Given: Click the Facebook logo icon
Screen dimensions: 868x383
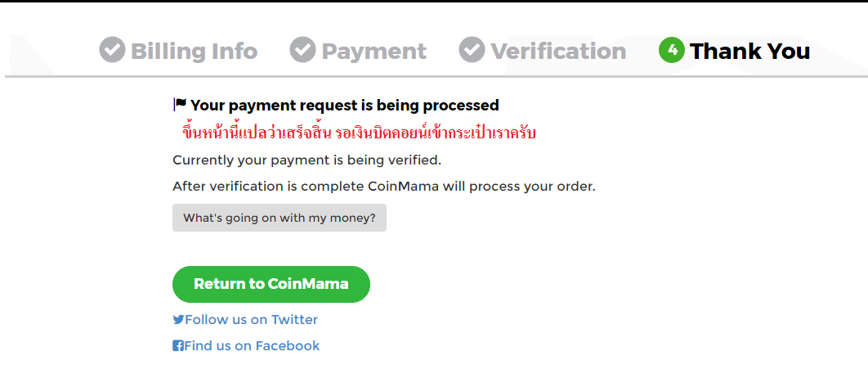Looking at the screenshot, I should (178, 346).
